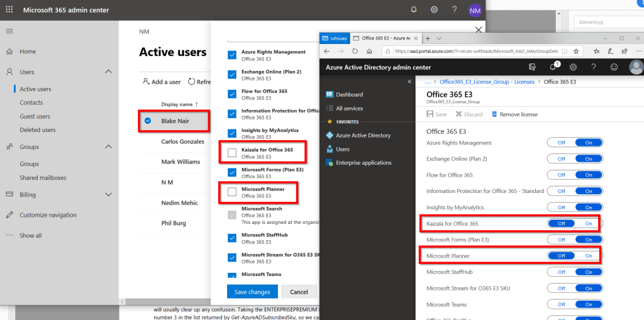Open the app launcher waffle icon
Screen dimensions: 644x320
point(9,9)
